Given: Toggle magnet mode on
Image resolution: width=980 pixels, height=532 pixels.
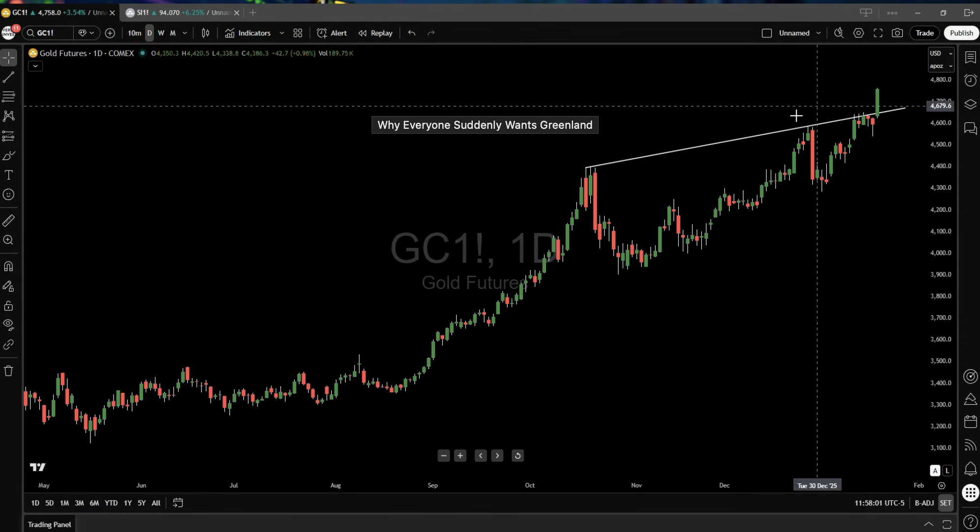Looking at the screenshot, I should click(8, 266).
